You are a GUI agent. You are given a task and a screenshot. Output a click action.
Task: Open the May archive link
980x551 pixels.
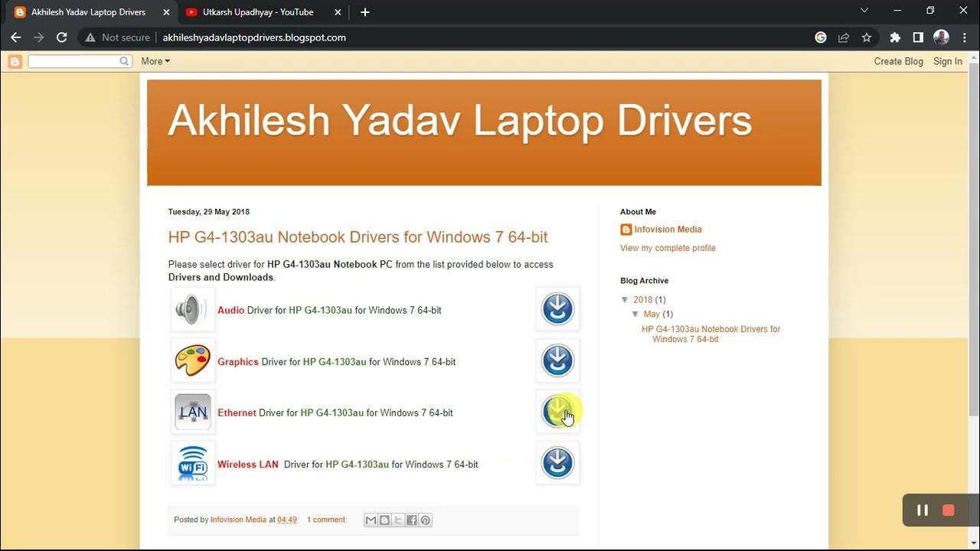652,315
